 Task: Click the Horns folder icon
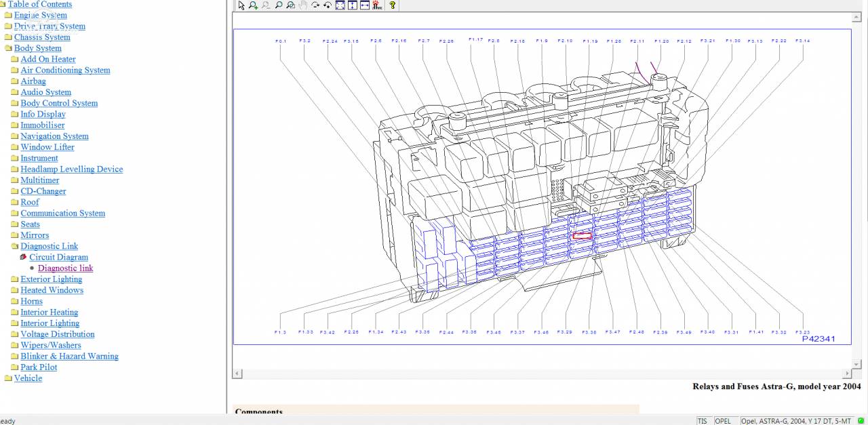pyautogui.click(x=15, y=301)
